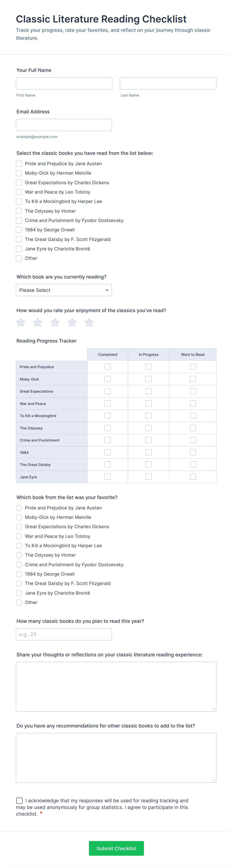Click the Email Address input
The image size is (230, 868).
click(x=64, y=125)
